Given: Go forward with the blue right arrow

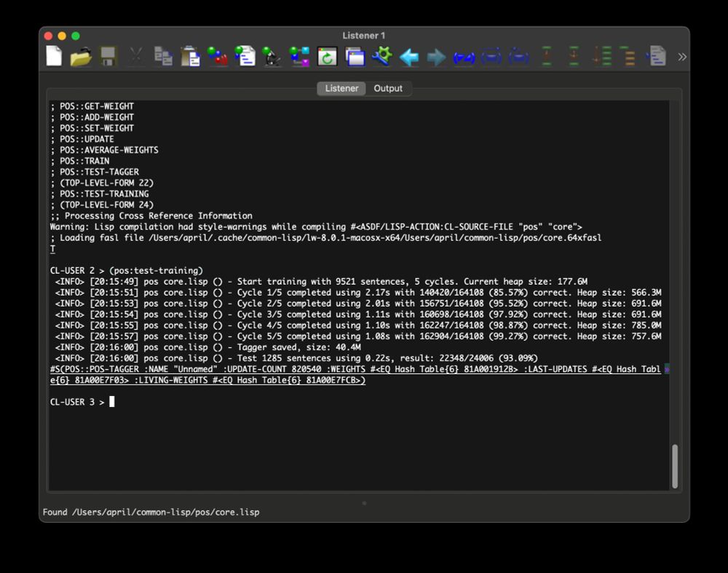Looking at the screenshot, I should point(436,57).
